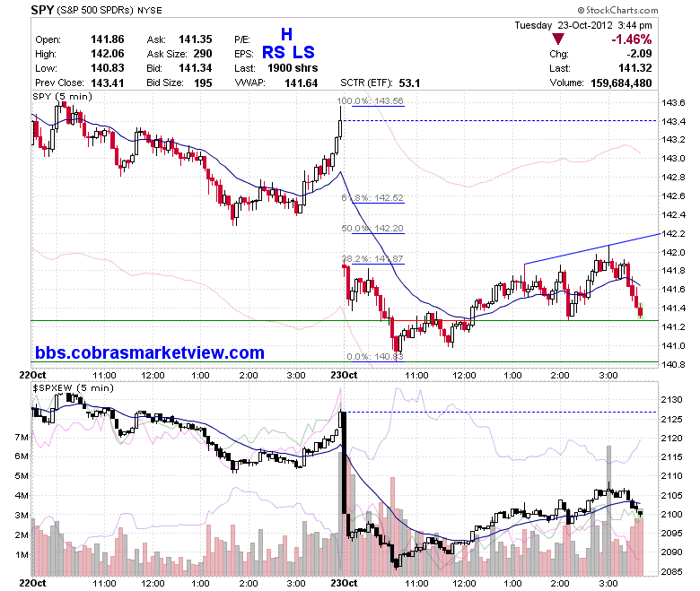Click the blue 'LS' left shoulder annotation
700x591 pixels.
pos(303,52)
